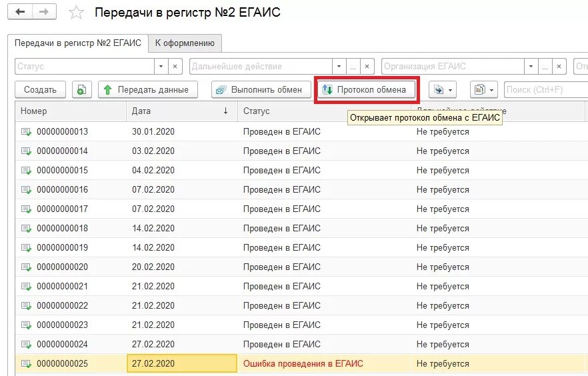Image resolution: width=588 pixels, height=376 pixels.
Task: Click Передать данные button
Action: coord(148,89)
